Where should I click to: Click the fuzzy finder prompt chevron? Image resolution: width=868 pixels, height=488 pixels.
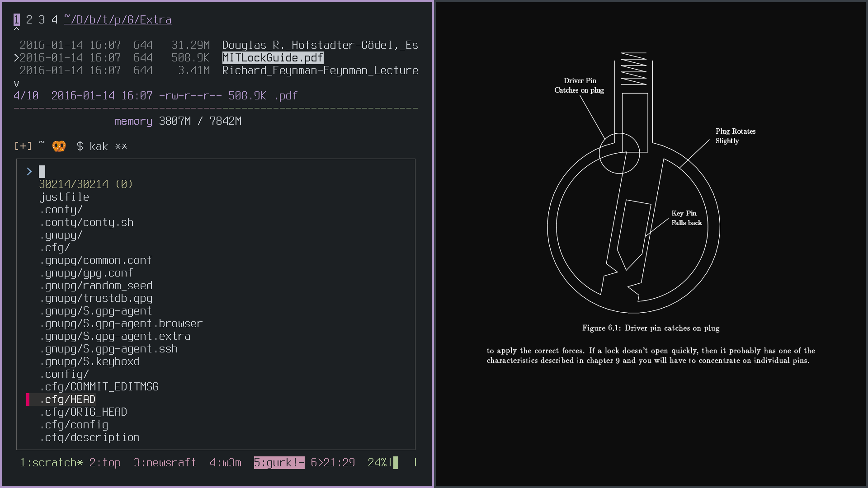pyautogui.click(x=29, y=172)
